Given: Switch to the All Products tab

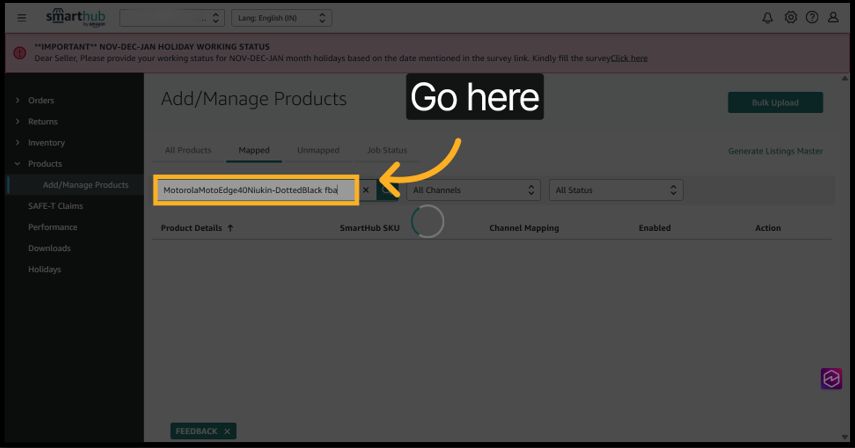Looking at the screenshot, I should [x=188, y=151].
